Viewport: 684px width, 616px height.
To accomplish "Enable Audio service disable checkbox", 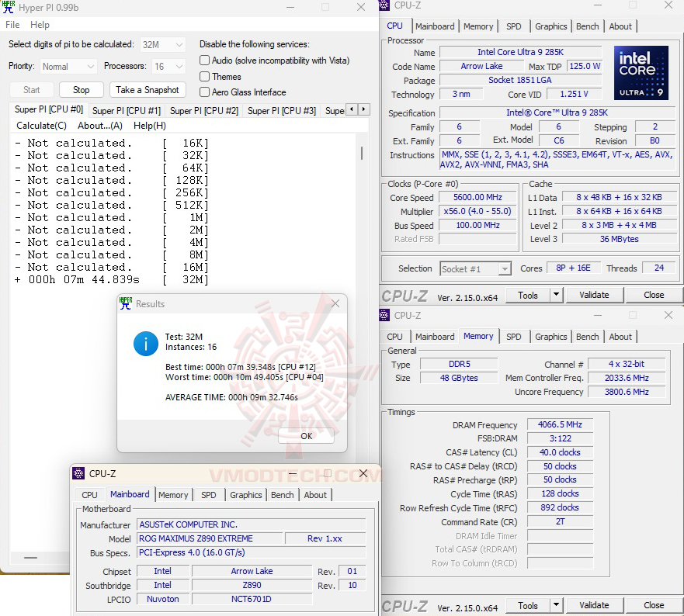I will click(205, 61).
